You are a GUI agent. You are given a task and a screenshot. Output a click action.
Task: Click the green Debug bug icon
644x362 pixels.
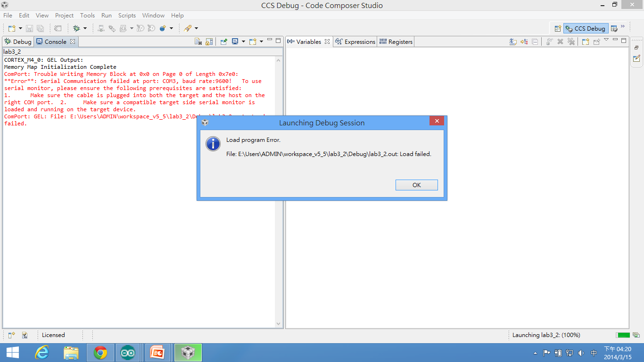tap(76, 28)
